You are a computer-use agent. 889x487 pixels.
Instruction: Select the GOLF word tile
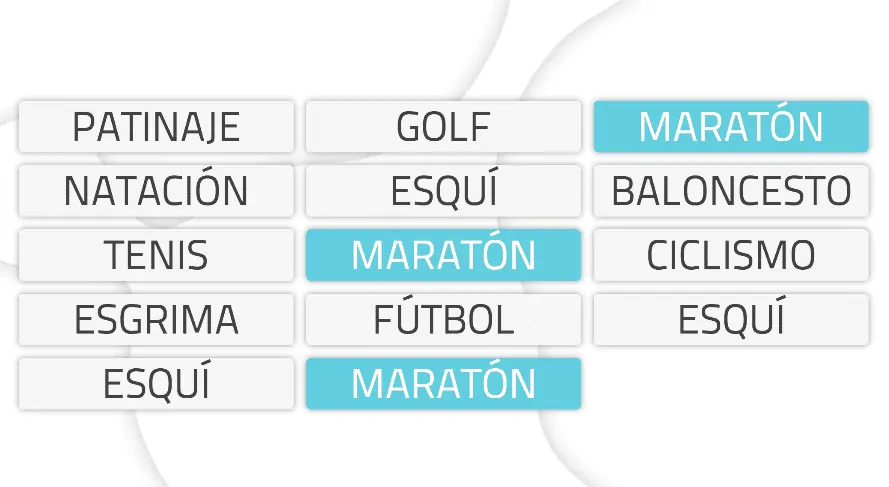coord(443,127)
